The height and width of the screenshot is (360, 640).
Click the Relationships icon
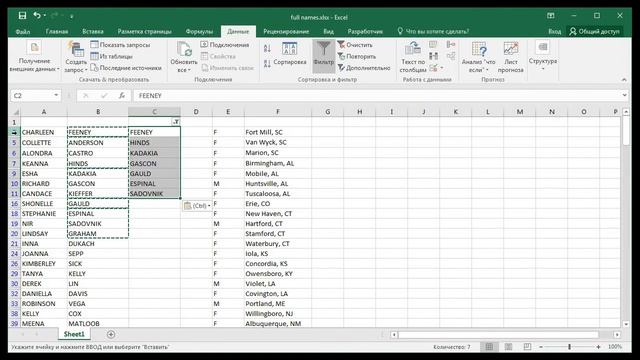451,56
